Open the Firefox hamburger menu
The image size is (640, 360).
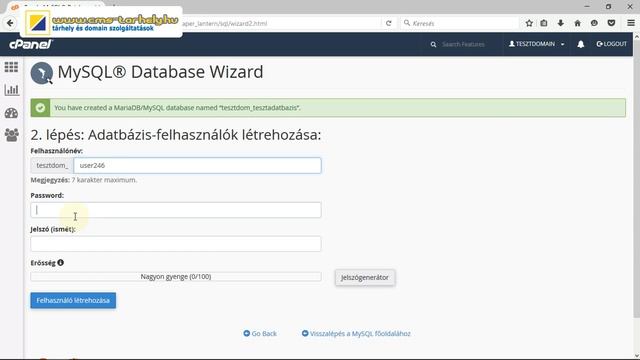coord(631,23)
